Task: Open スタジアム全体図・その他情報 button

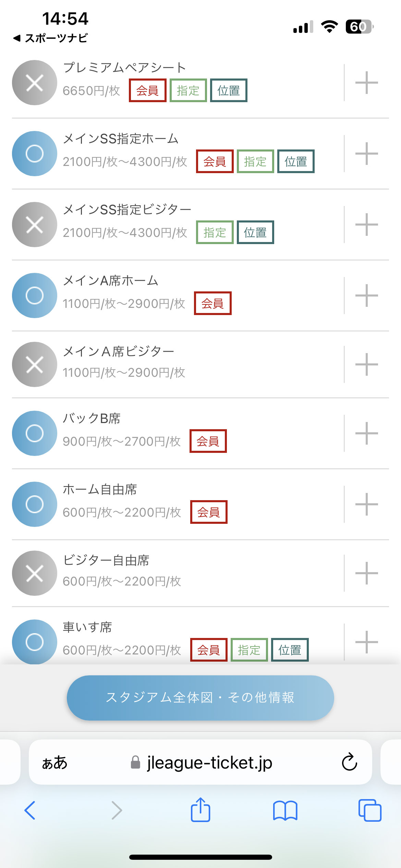Action: pyautogui.click(x=200, y=698)
